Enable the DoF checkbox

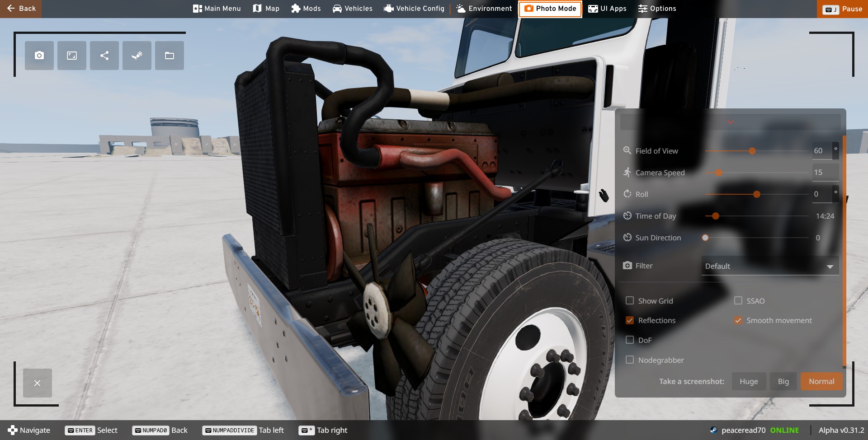click(630, 340)
